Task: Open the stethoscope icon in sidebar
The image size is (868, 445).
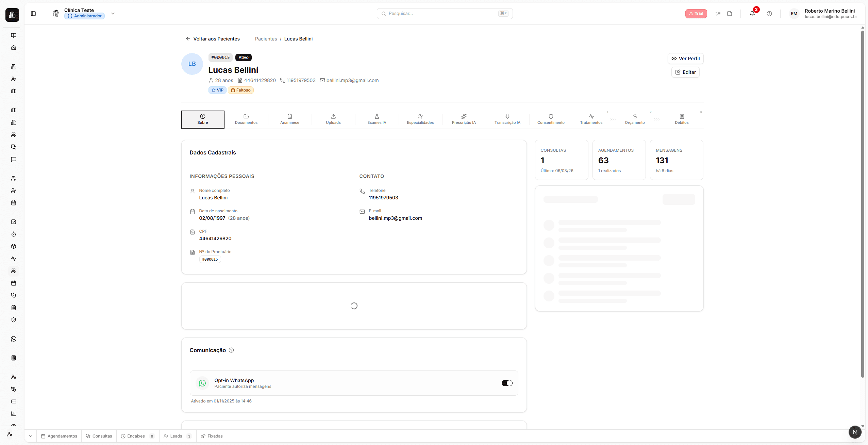Action: (14, 295)
